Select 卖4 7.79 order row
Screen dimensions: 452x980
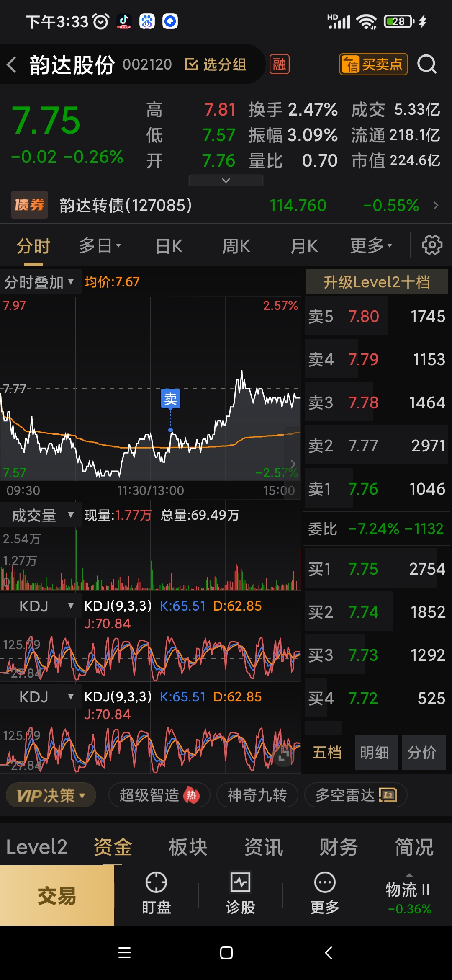pyautogui.click(x=377, y=359)
